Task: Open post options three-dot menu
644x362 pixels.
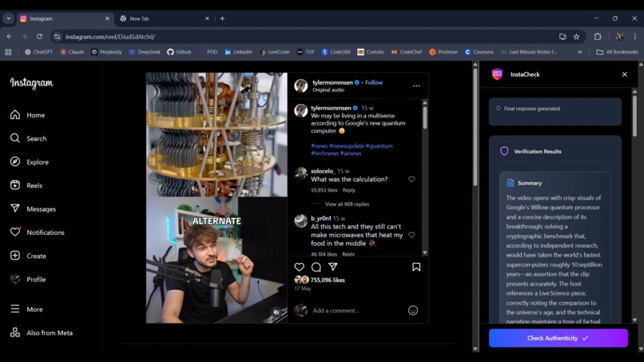Action: click(416, 86)
